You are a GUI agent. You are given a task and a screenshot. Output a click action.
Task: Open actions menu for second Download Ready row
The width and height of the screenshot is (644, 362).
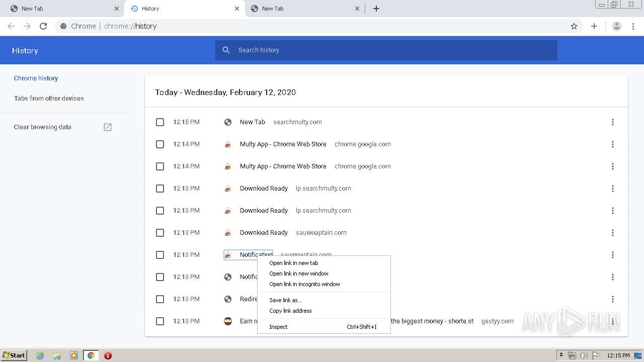[613, 211]
